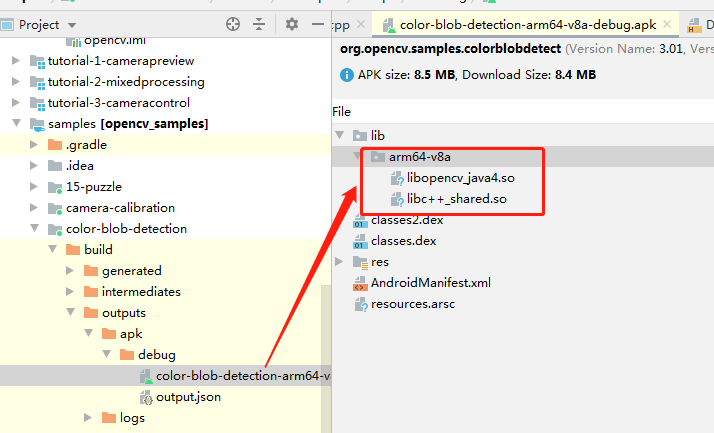Click the collapse all icon in Project panel
714x433 pixels.
point(259,24)
